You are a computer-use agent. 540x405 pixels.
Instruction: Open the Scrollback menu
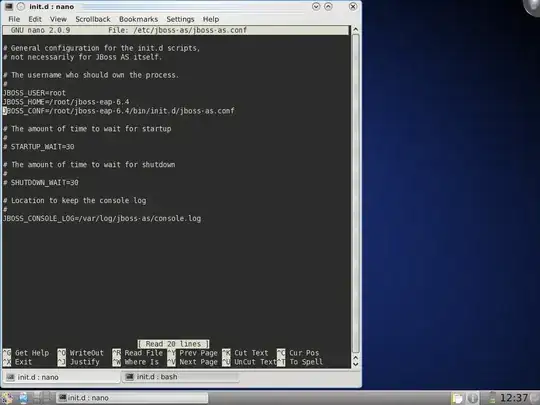tap(93, 19)
